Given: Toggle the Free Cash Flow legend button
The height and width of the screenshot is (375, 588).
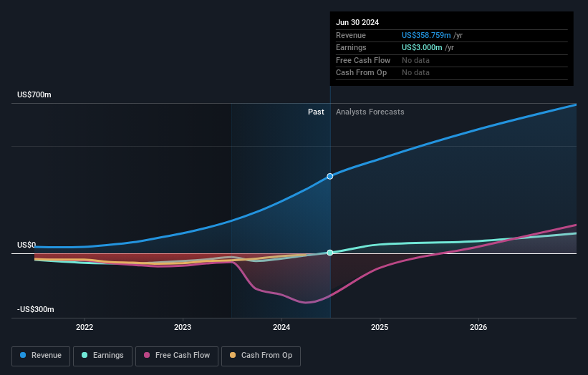Looking at the screenshot, I should click(x=177, y=356).
